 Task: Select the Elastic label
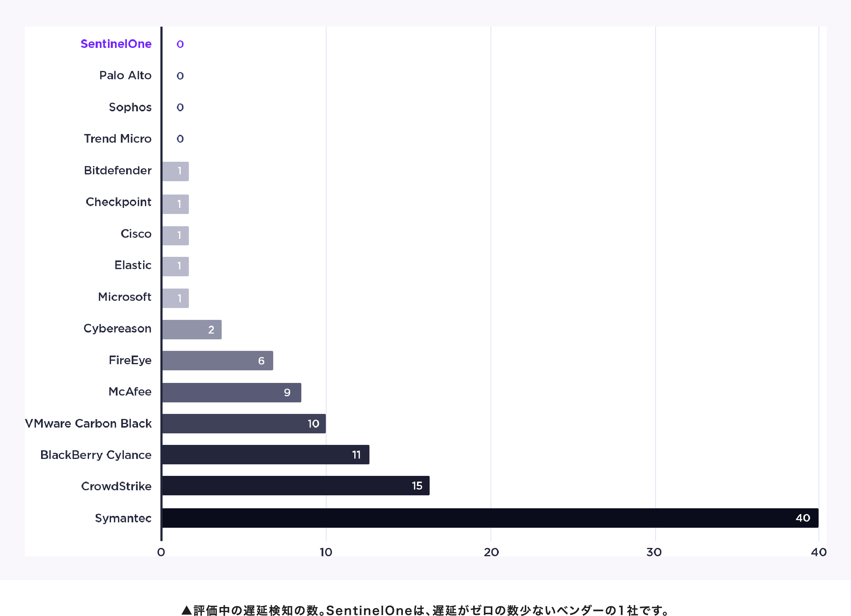point(133,265)
